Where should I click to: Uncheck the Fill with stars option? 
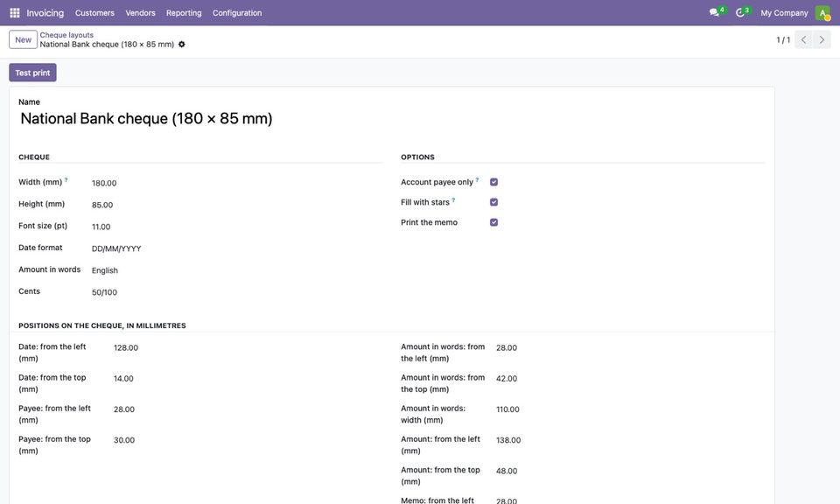(493, 202)
